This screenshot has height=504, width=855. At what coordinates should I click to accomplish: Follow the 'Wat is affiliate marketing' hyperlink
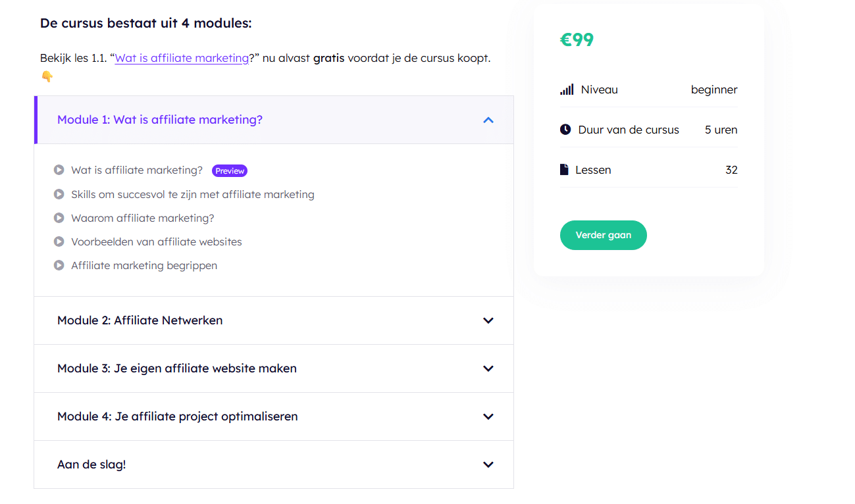(182, 58)
